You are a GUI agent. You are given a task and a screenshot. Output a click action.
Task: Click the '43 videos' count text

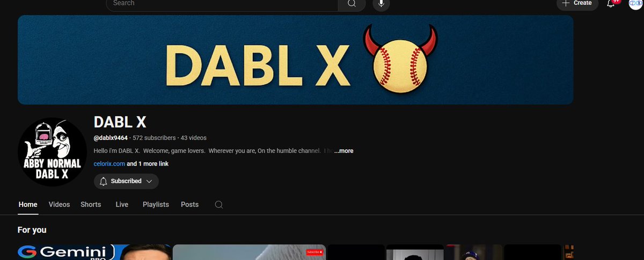[194, 138]
